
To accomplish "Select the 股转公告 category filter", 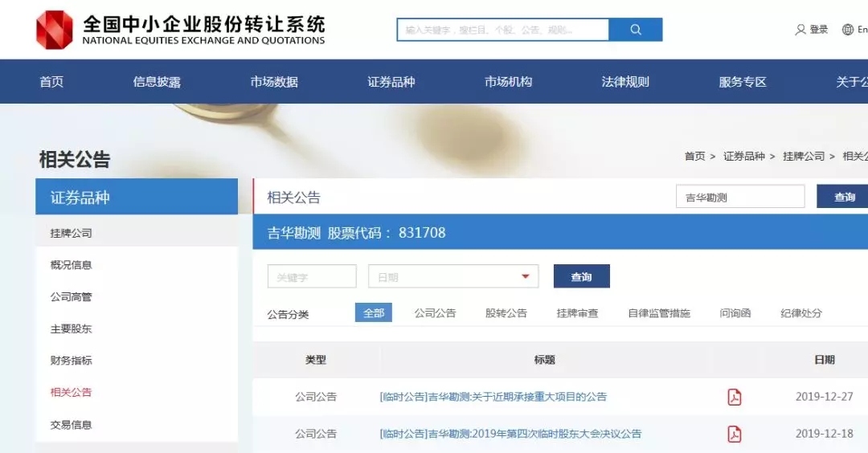I will pyautogui.click(x=506, y=313).
